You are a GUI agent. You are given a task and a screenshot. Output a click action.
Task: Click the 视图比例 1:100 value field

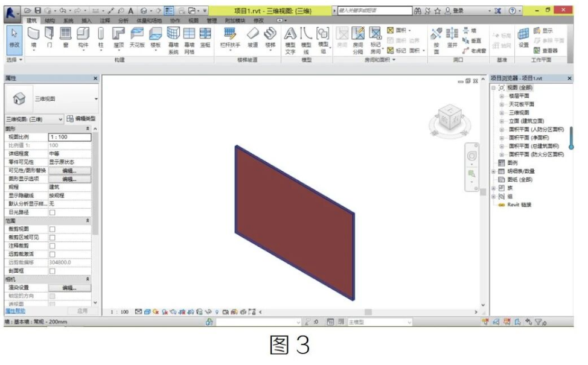point(70,137)
